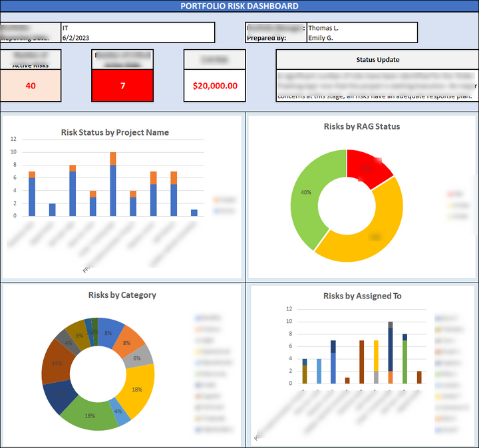
Task: Click the Risks by RAG Status chart title
Action: [362, 126]
